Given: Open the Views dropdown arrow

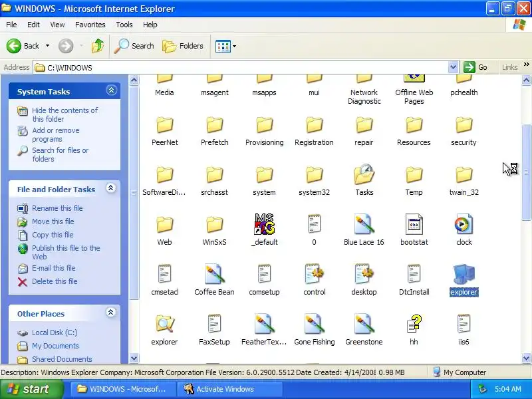Looking at the screenshot, I should (x=235, y=46).
